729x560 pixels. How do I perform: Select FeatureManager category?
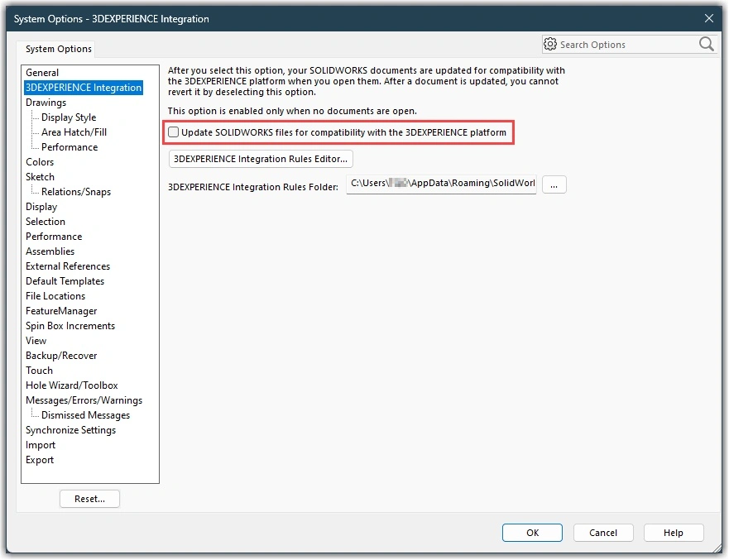(61, 311)
